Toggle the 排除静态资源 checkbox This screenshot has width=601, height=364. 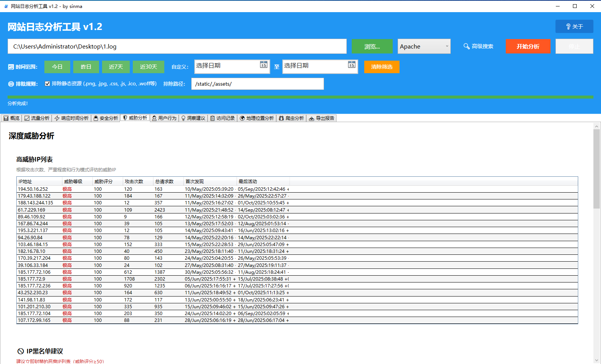tap(47, 84)
